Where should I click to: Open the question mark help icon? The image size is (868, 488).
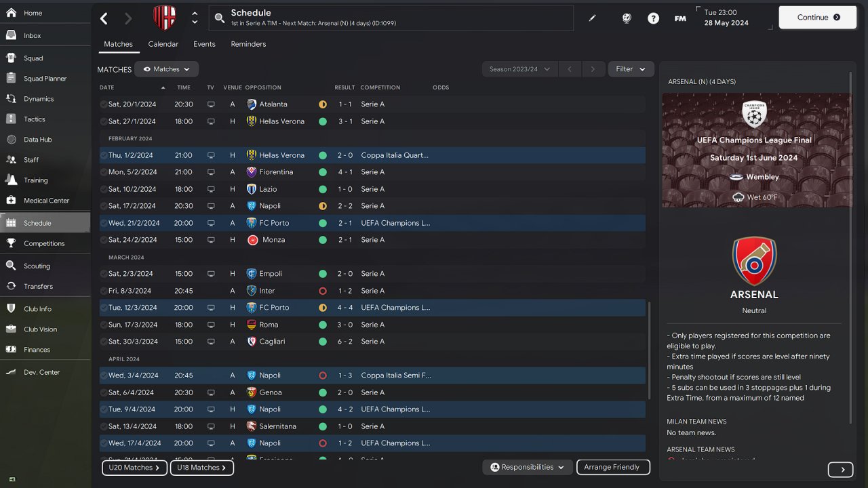[x=653, y=18]
